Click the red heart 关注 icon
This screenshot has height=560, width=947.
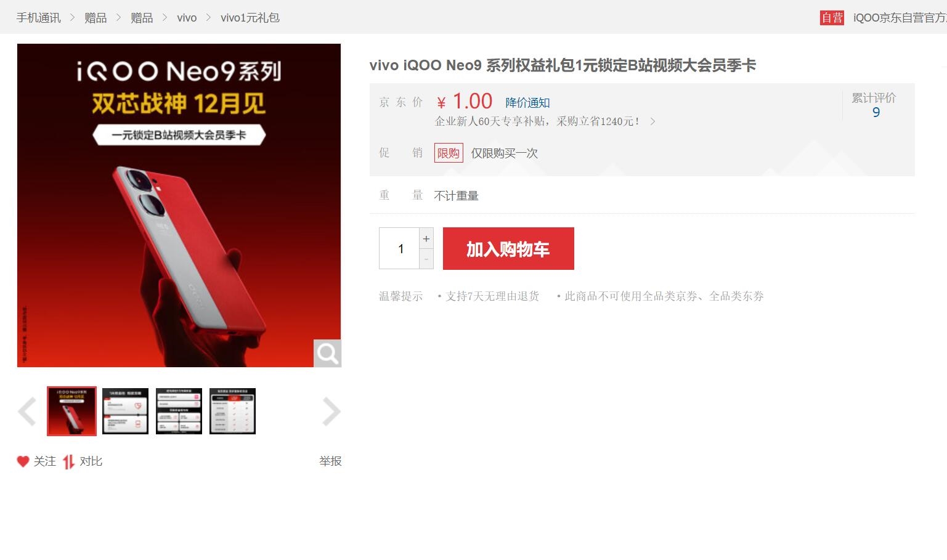click(23, 461)
